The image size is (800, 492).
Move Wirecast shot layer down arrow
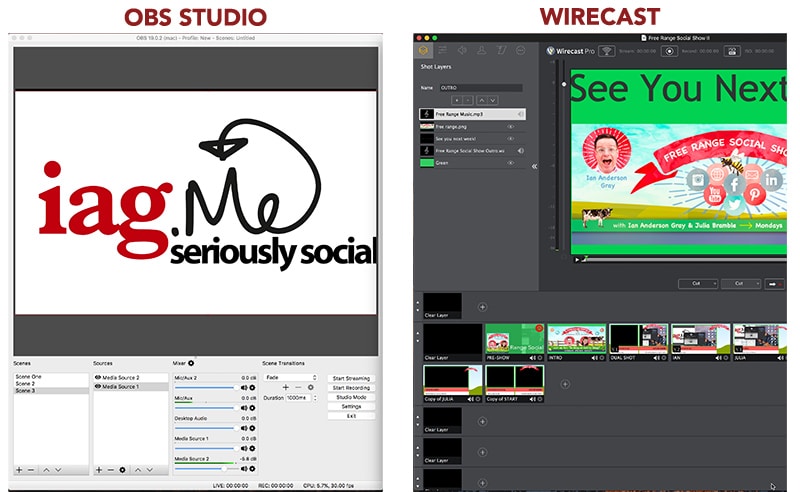492,101
